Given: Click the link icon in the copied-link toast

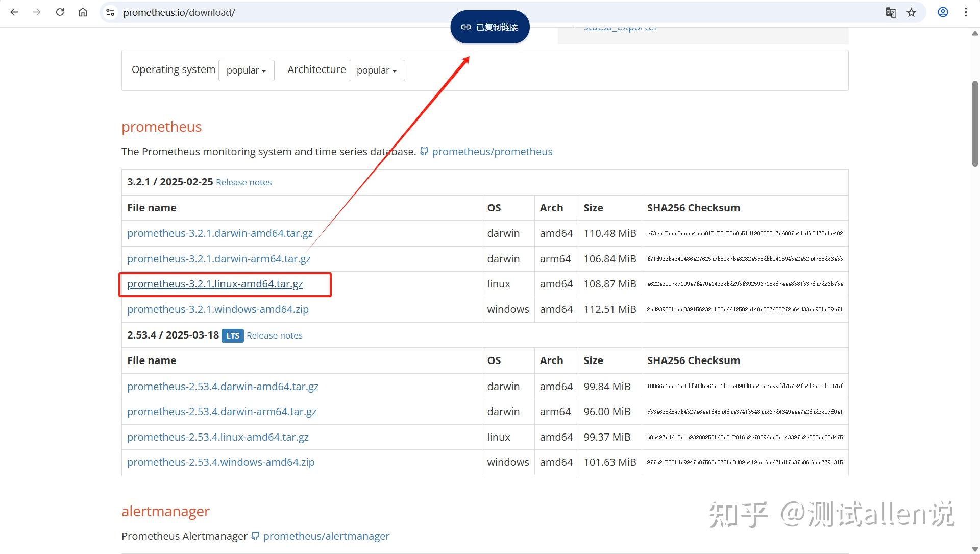Looking at the screenshot, I should [465, 27].
